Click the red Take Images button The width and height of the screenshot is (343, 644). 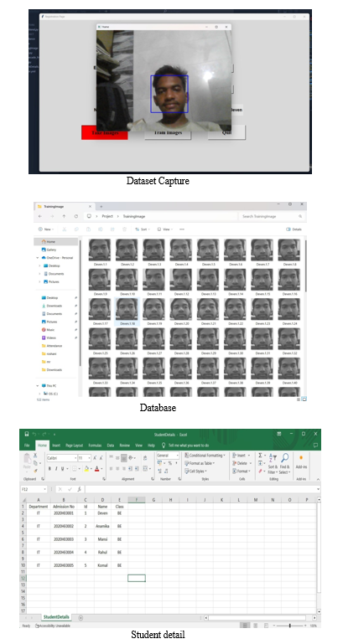point(105,132)
